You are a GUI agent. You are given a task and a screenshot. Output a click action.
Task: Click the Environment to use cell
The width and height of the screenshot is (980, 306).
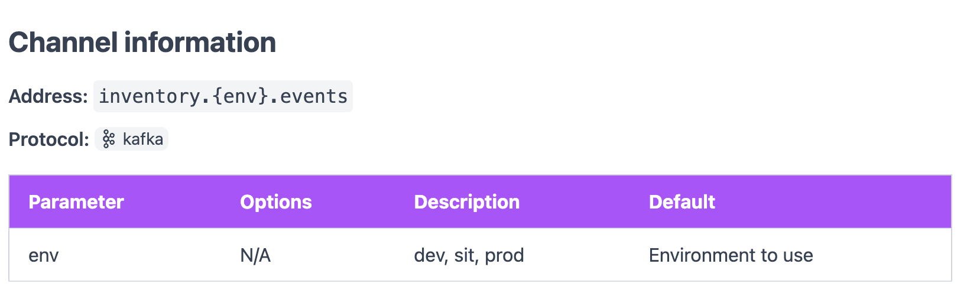(731, 255)
